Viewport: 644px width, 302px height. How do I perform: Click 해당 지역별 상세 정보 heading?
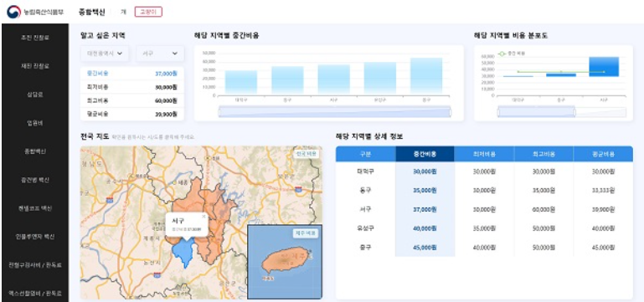pos(369,136)
